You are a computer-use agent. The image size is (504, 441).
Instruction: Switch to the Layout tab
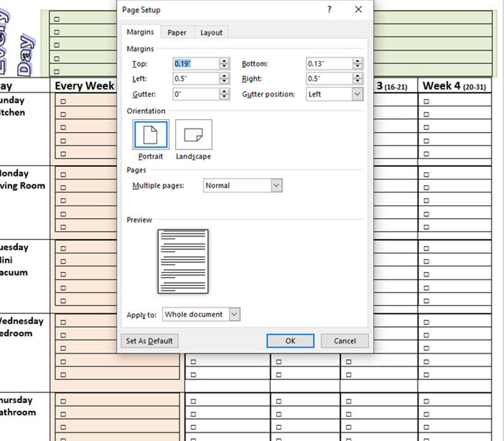point(211,32)
